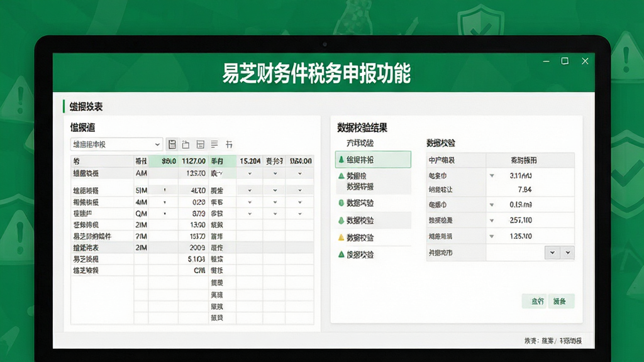The width and height of the screenshot is (644, 362).
Task: Open the 4IM row dropdown under 15.204
Action: (x=250, y=202)
